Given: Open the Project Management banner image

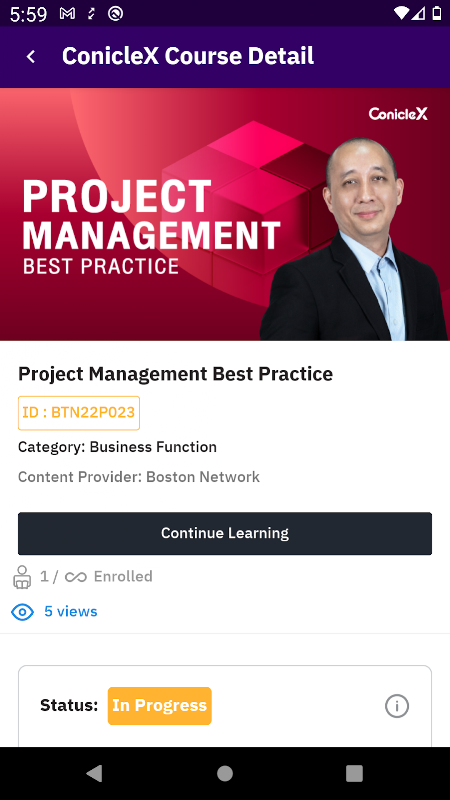Looking at the screenshot, I should 225,214.
